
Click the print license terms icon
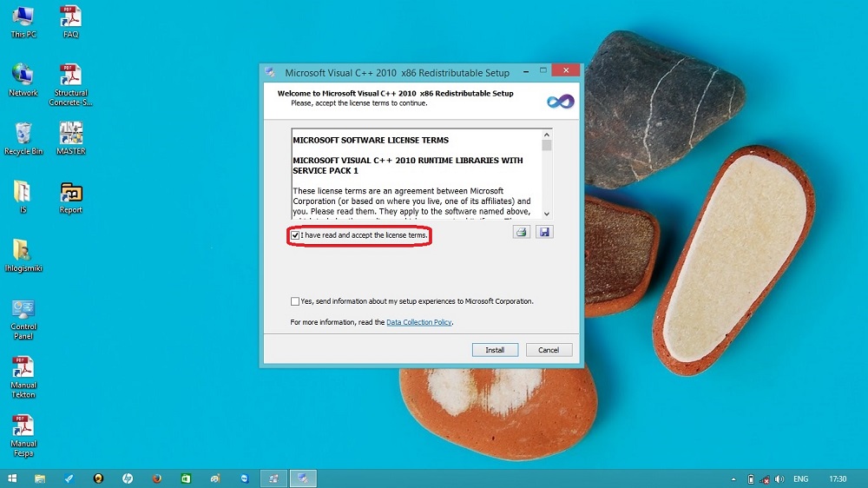coord(521,232)
